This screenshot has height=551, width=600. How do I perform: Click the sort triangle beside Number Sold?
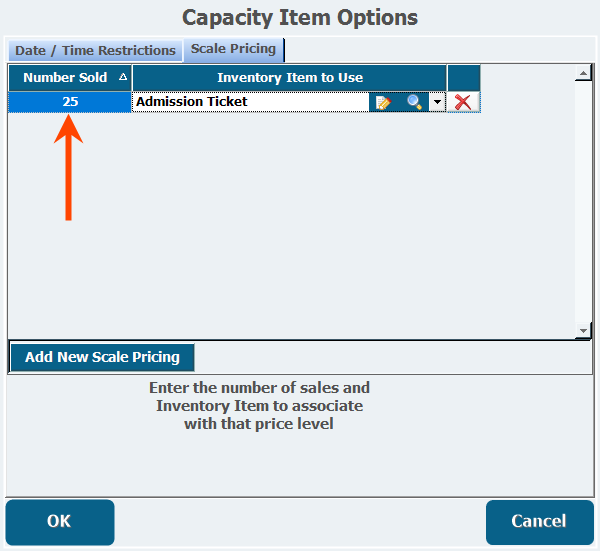(x=123, y=77)
